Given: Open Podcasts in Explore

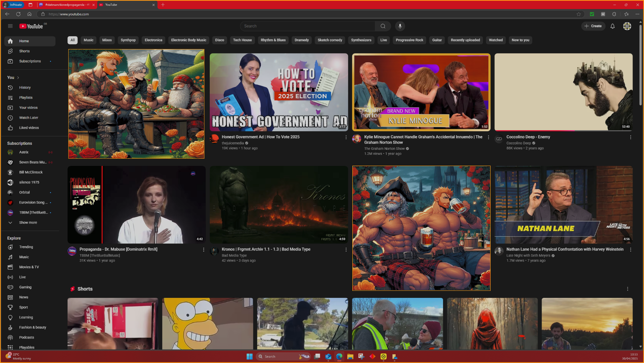Looking at the screenshot, I should pyautogui.click(x=30, y=338).
